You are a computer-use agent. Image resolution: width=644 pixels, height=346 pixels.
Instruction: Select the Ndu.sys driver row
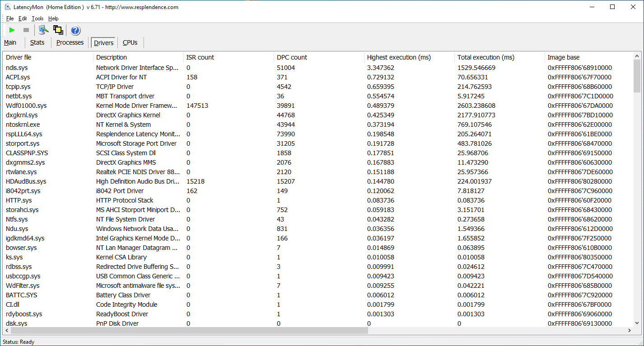click(x=318, y=229)
